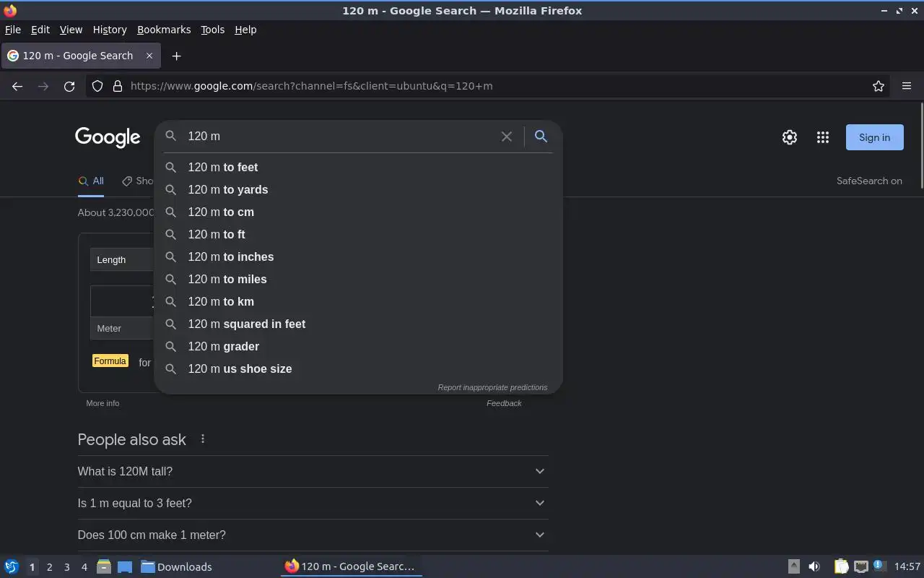The width and height of the screenshot is (924, 578).
Task: Clear the search box with the X icon
Action: click(507, 136)
